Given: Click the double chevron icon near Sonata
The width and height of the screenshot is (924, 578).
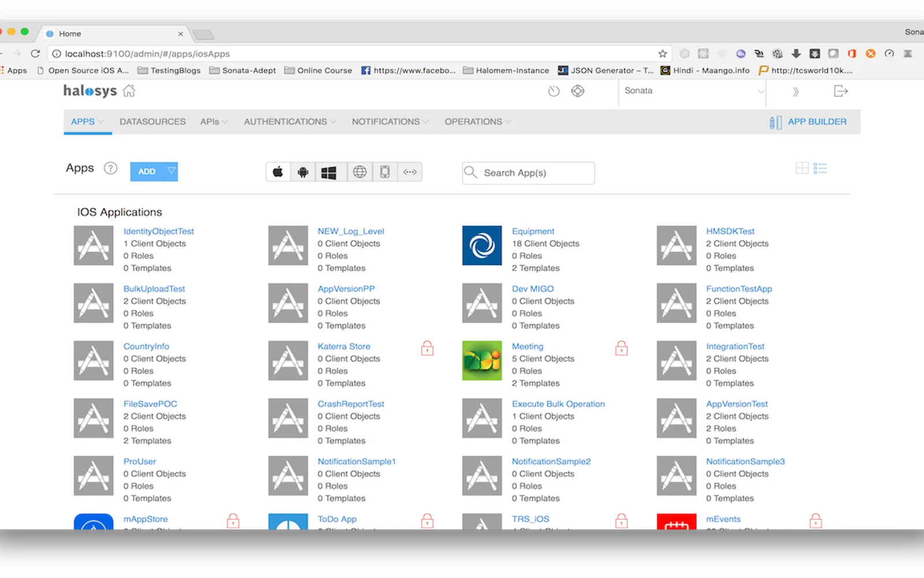Looking at the screenshot, I should [796, 91].
